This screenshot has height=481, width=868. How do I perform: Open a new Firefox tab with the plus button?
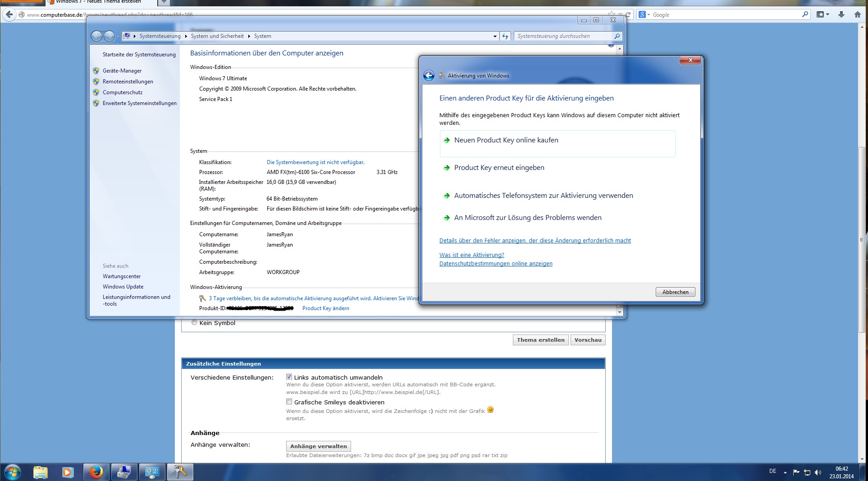[164, 2]
